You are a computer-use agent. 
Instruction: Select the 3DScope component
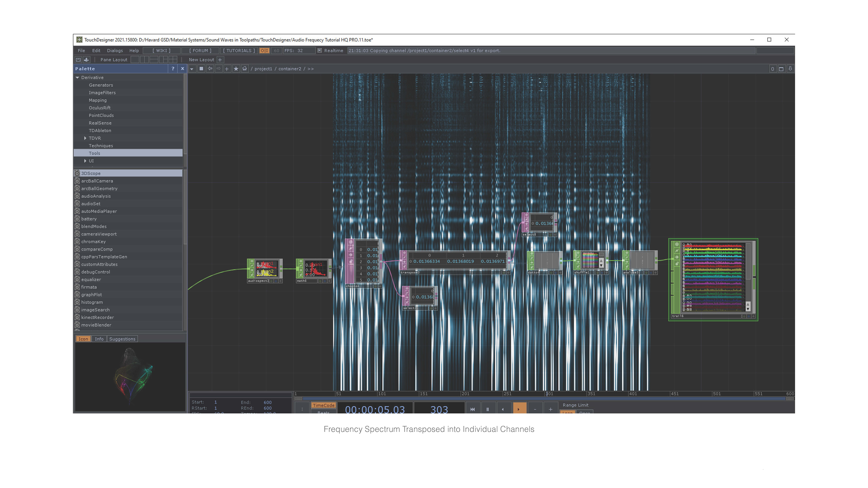(x=128, y=174)
